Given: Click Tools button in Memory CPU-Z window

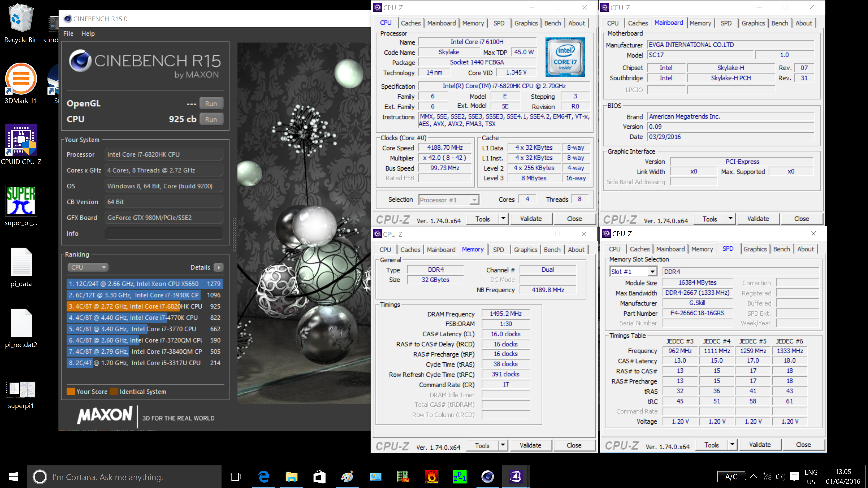Looking at the screenshot, I should [482, 445].
